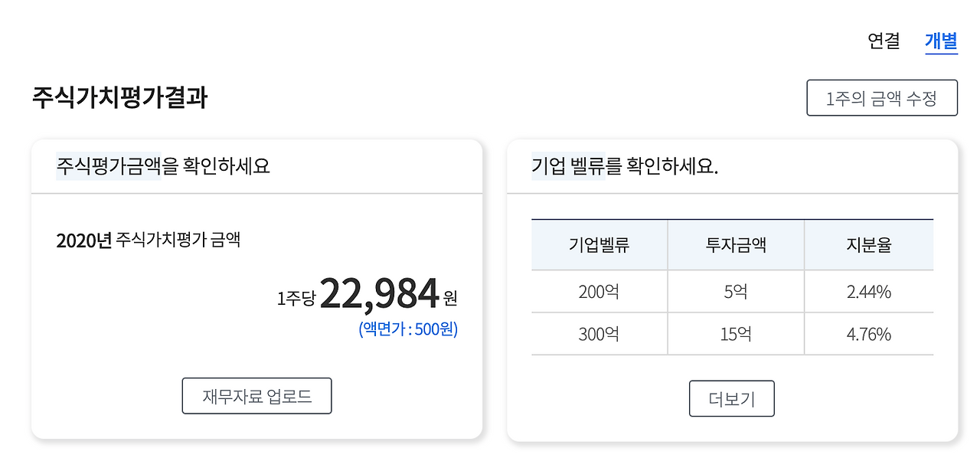Viewport: 980px width, 458px height.
Task: Select the 투자금액 column header
Action: point(736,244)
